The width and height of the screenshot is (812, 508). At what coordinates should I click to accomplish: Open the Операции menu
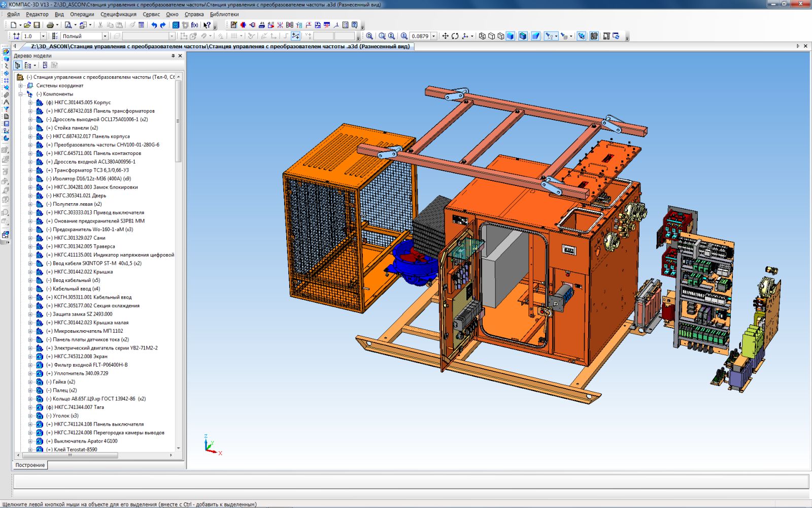coord(82,14)
